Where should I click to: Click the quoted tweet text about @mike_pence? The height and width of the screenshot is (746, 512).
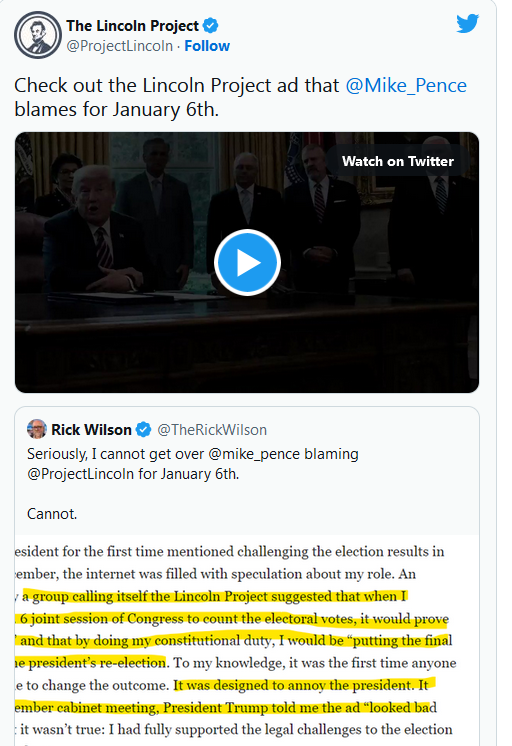pyautogui.click(x=193, y=464)
